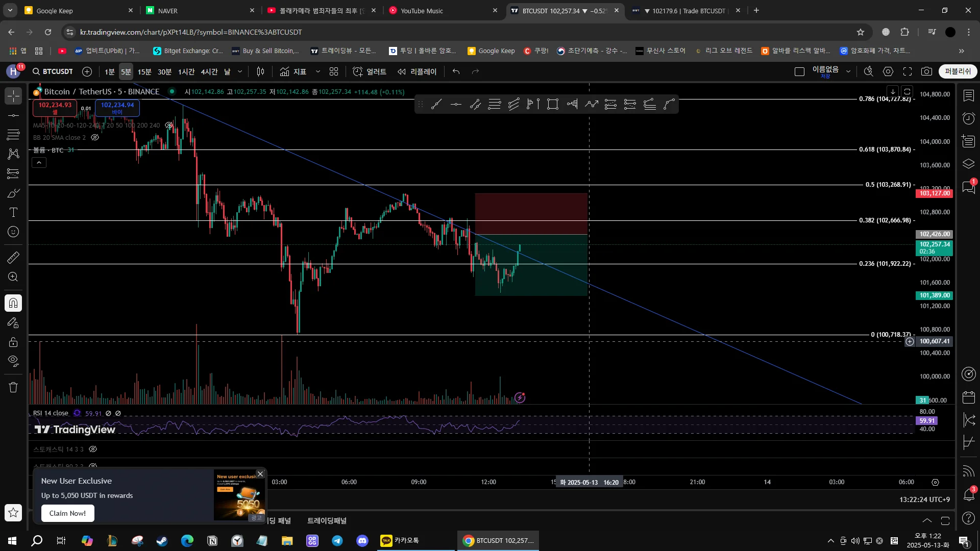Open layout name dropdown next to 이름없음

pyautogui.click(x=848, y=71)
